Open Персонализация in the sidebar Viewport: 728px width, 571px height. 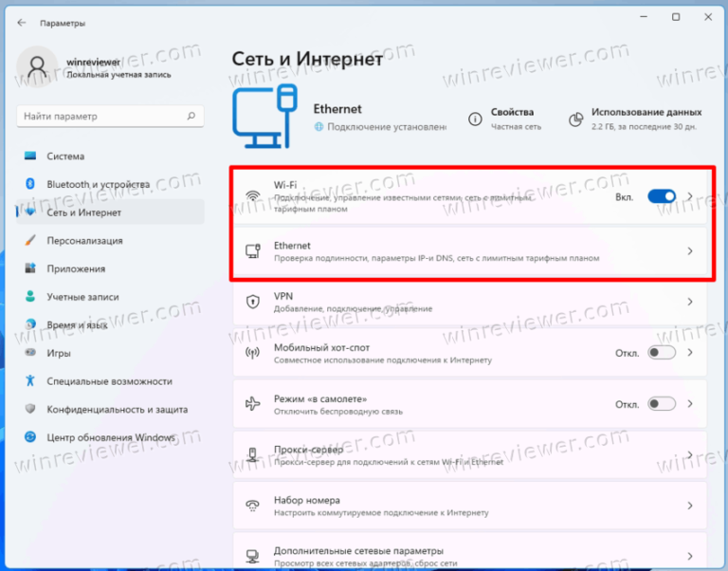pos(85,241)
